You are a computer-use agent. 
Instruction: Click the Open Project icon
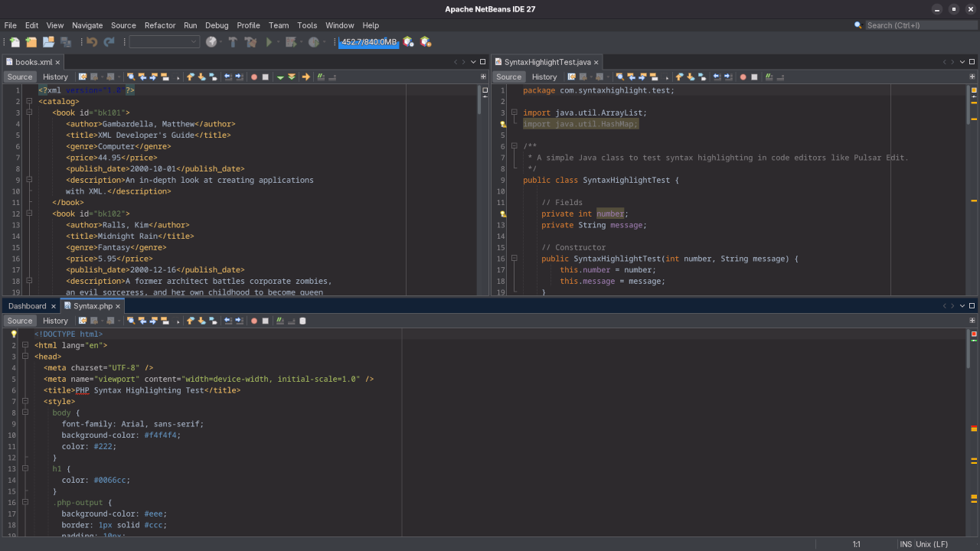coord(48,42)
